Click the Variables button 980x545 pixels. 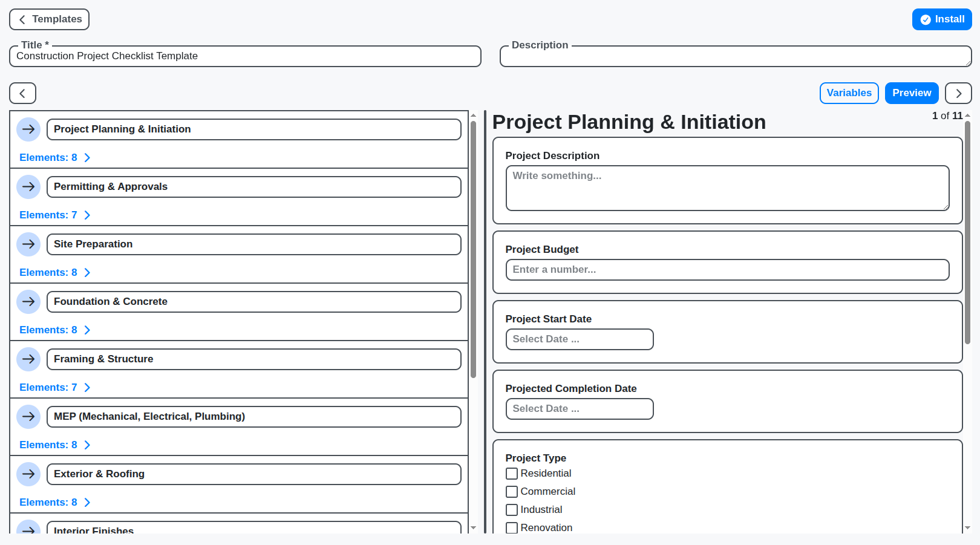pyautogui.click(x=849, y=93)
